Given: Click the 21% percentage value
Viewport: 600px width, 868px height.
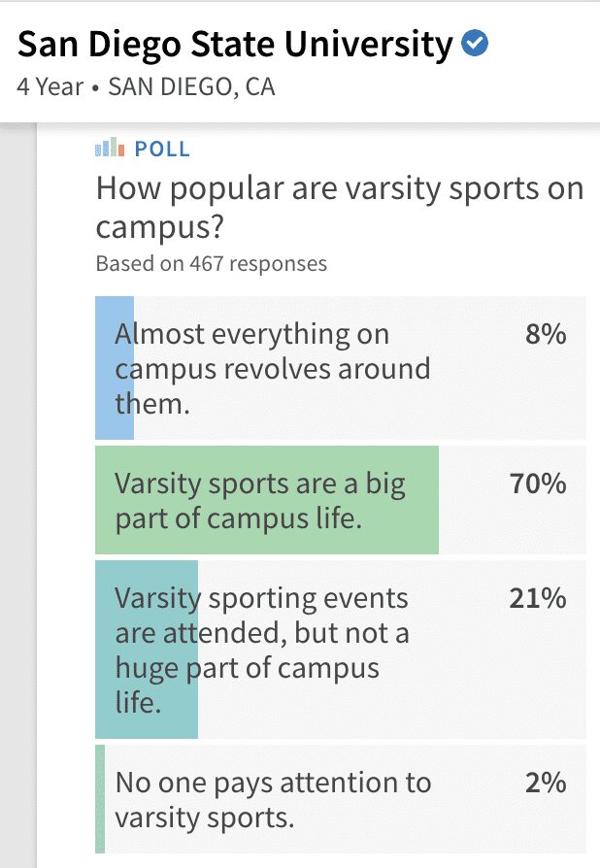Looking at the screenshot, I should 538,598.
